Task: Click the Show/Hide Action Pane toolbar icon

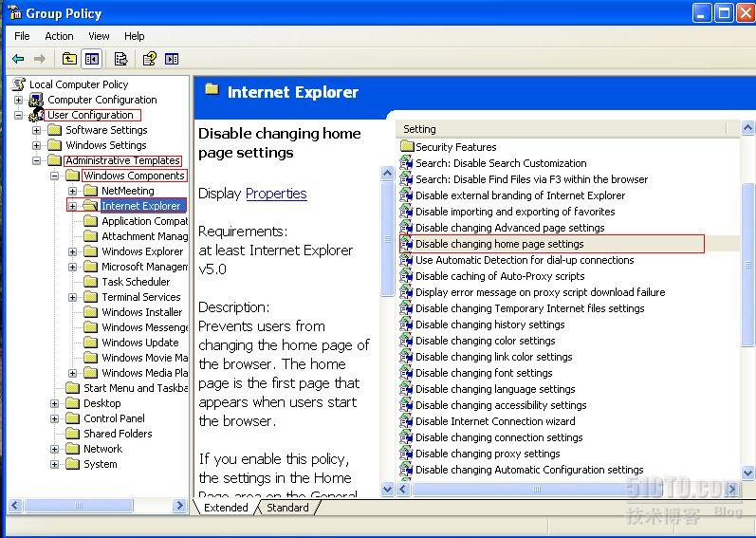Action: click(x=172, y=59)
